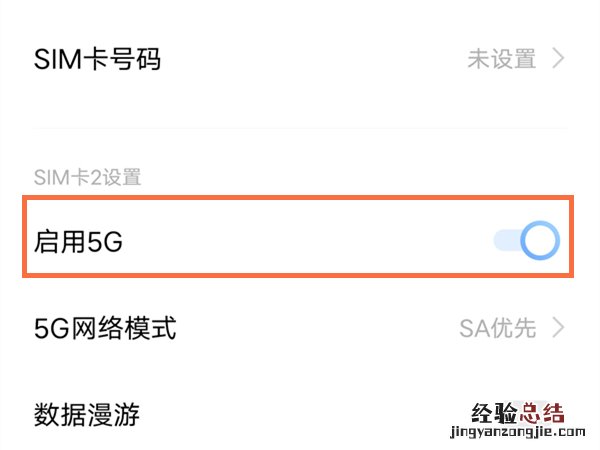Click the round knob of the 5G switch

tap(540, 241)
